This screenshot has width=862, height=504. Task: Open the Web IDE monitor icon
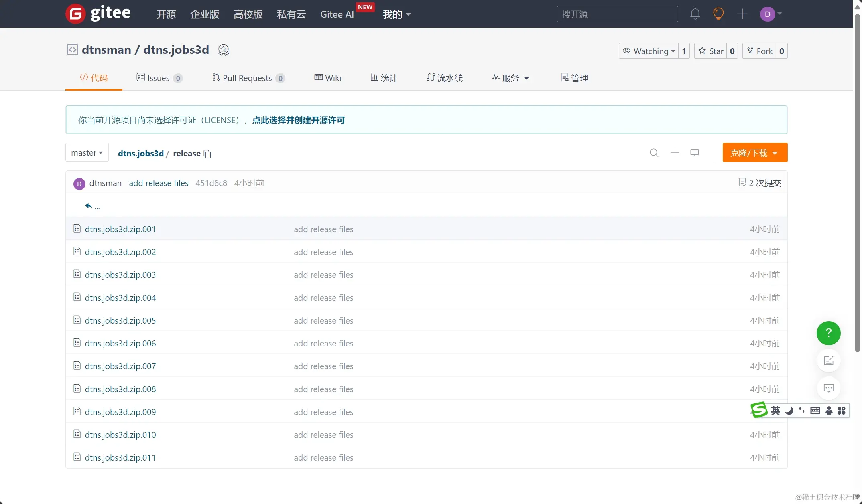[x=695, y=153]
